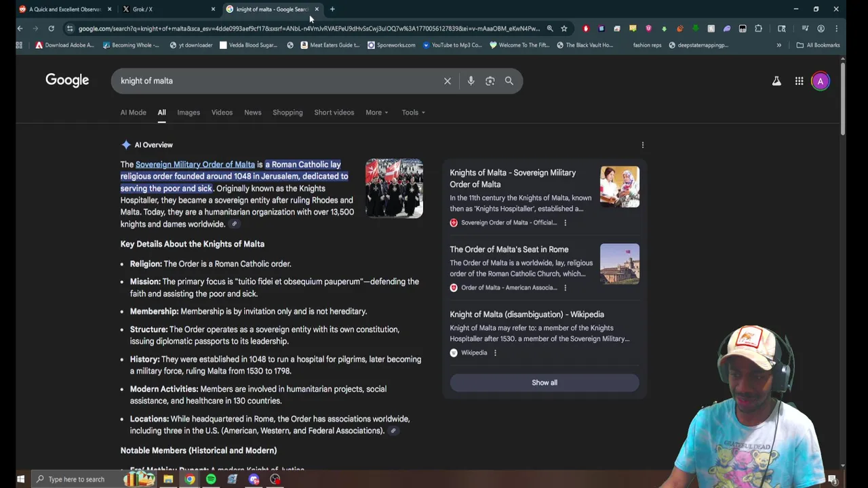The image size is (868, 488).
Task: Open the Chrome profile icon in toolbar
Action: coord(821,28)
